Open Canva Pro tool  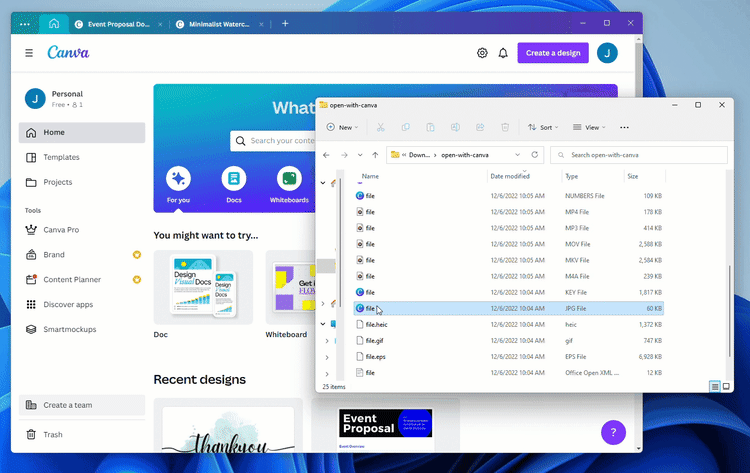[82, 230]
